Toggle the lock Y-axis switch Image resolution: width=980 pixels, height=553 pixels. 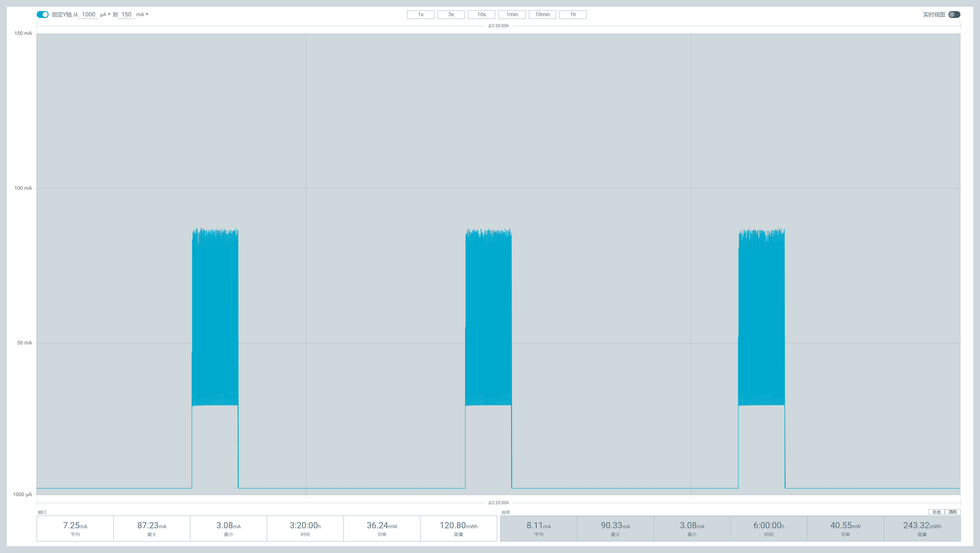(42, 14)
